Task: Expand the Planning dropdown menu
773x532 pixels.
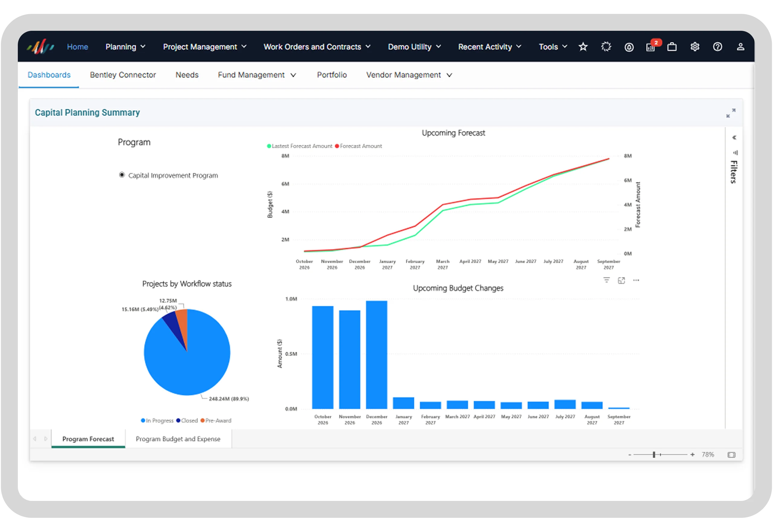Action: [x=125, y=47]
